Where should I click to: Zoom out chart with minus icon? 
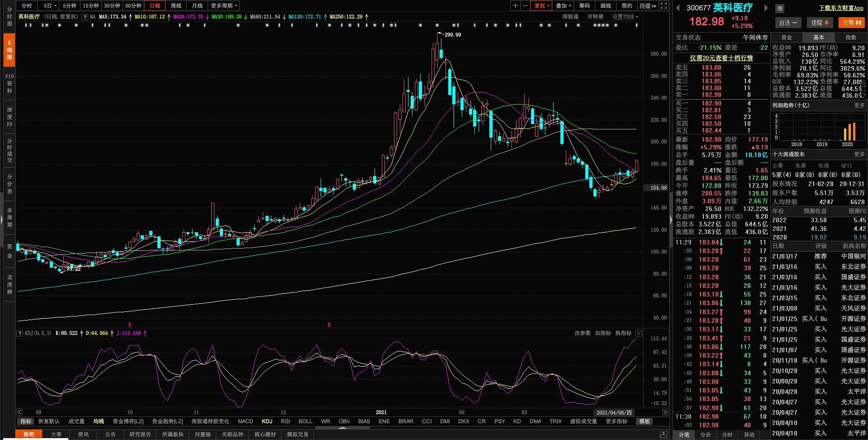tap(525, 6)
